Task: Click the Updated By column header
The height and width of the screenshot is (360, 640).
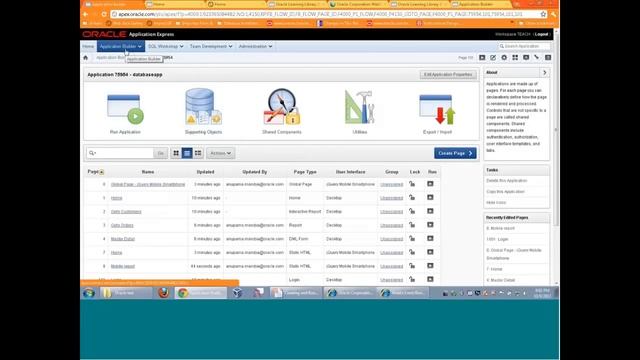Action: [x=255, y=172]
